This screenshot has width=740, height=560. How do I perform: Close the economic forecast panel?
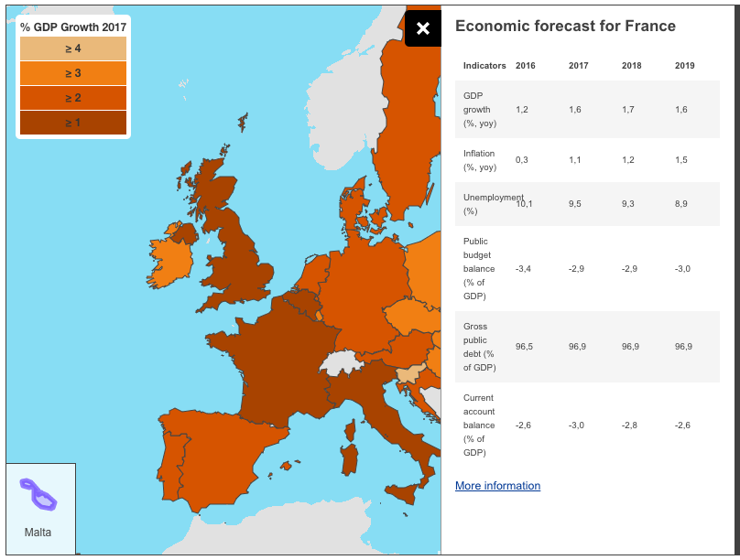coord(422,28)
